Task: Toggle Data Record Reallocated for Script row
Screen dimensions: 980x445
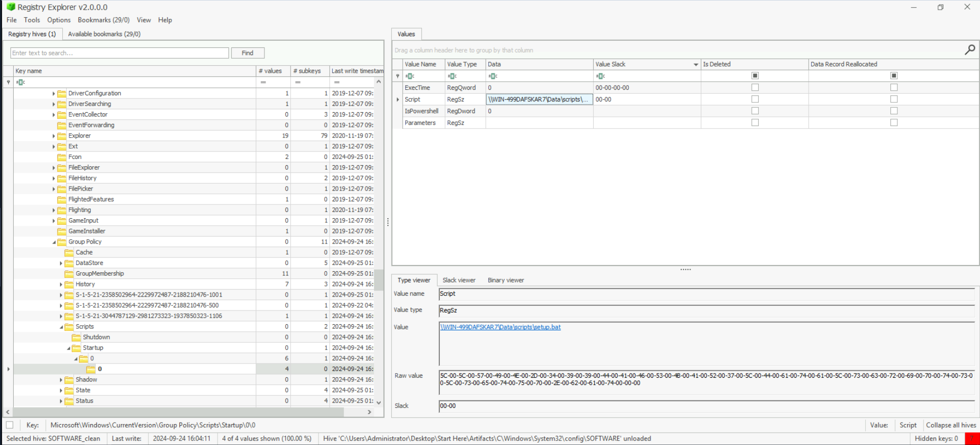Action: (x=894, y=99)
